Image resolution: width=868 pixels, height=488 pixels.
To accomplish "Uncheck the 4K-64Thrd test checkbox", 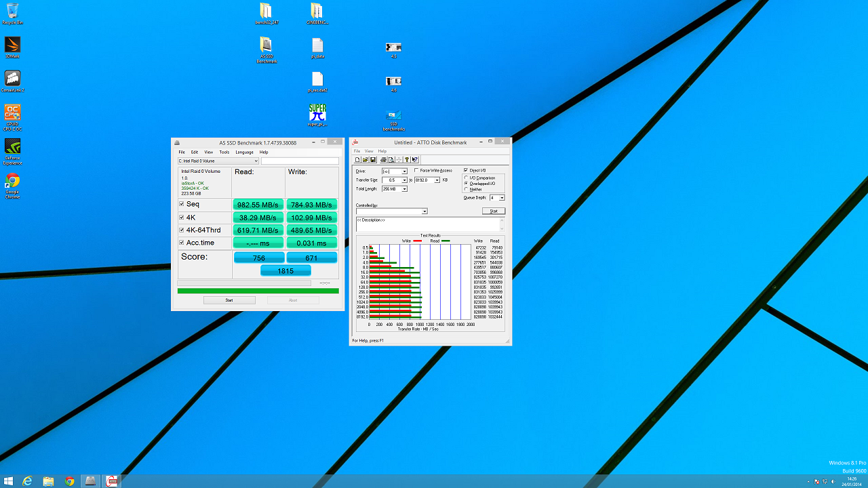I will pos(181,230).
